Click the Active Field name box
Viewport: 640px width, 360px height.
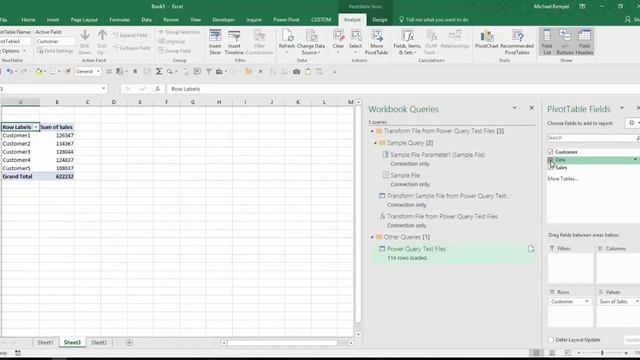point(55,41)
